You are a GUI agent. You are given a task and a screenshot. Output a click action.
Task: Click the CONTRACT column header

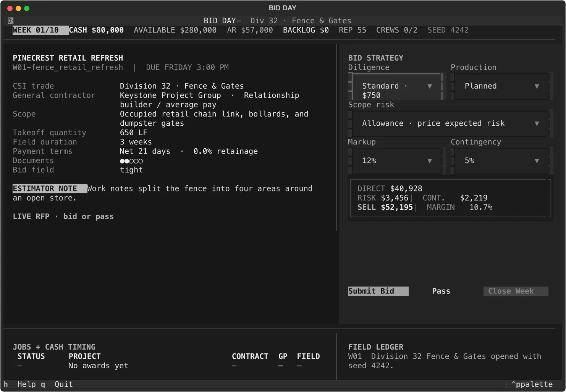point(250,356)
